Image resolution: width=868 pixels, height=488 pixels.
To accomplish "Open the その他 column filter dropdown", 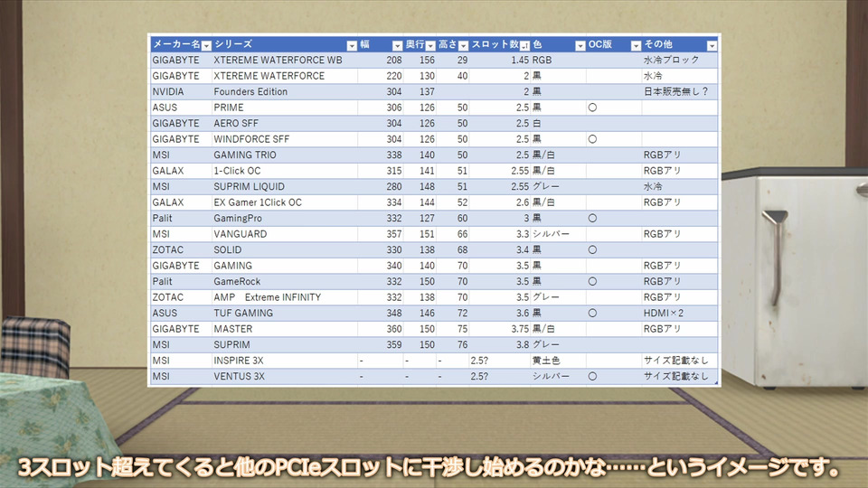I will point(712,45).
